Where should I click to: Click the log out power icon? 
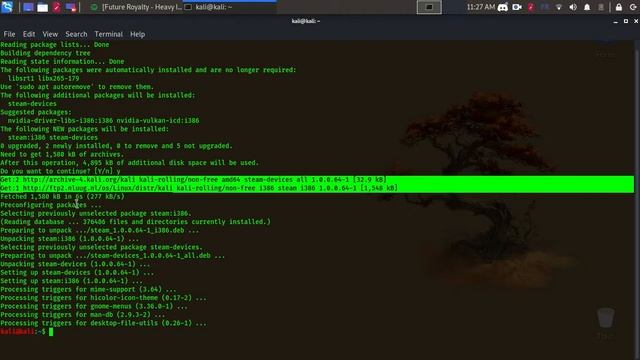pyautogui.click(x=633, y=7)
